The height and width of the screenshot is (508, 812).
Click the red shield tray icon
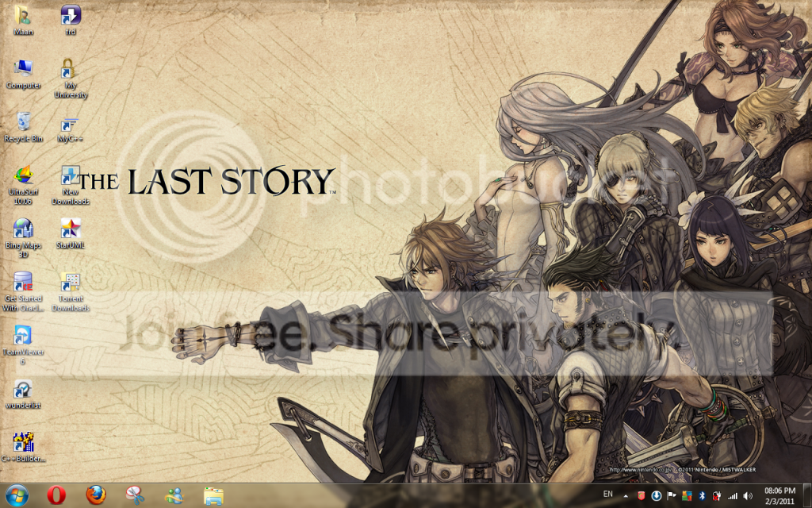pyautogui.click(x=641, y=496)
